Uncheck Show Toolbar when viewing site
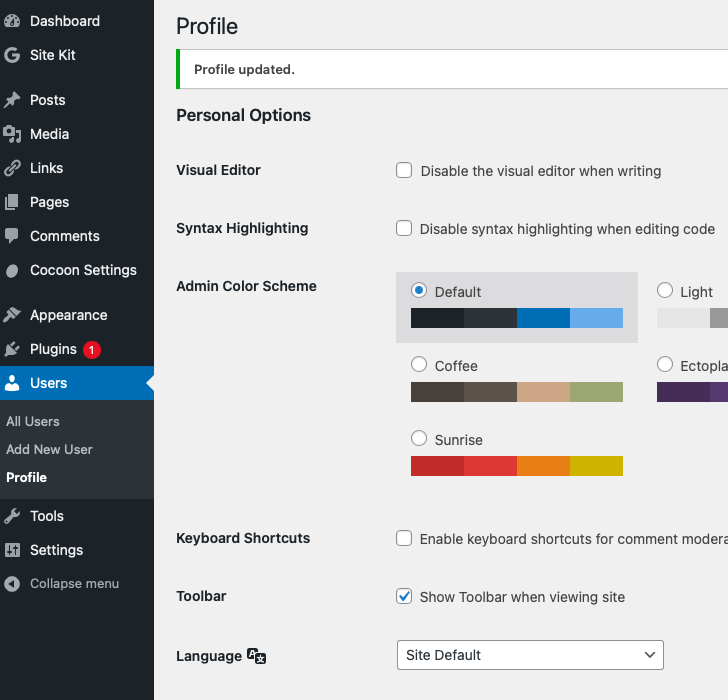The height and width of the screenshot is (700, 728). [404, 596]
